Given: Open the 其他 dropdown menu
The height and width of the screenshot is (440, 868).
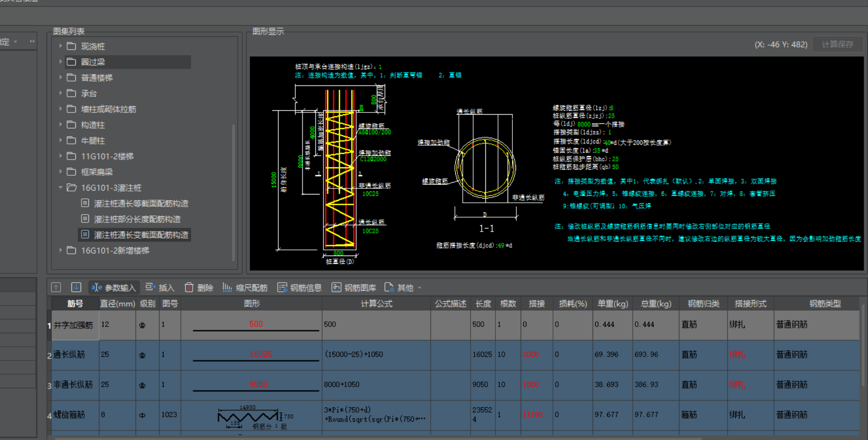Looking at the screenshot, I should (403, 287).
